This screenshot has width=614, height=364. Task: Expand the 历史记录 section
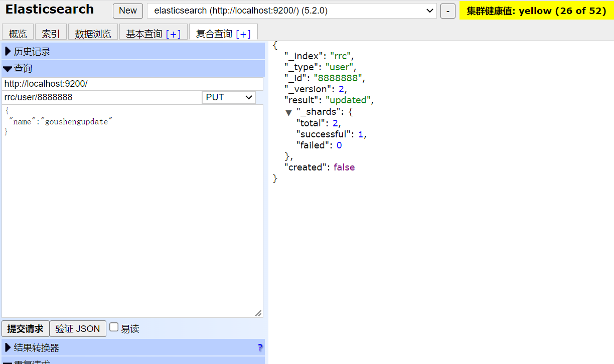click(133, 51)
